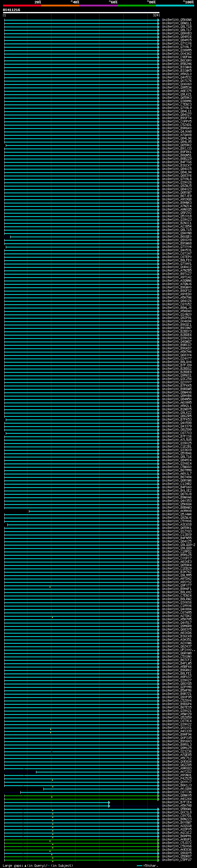
Task: Open hit UniRef100_Q5K6N6
Action: pyautogui.click(x=176, y=20)
